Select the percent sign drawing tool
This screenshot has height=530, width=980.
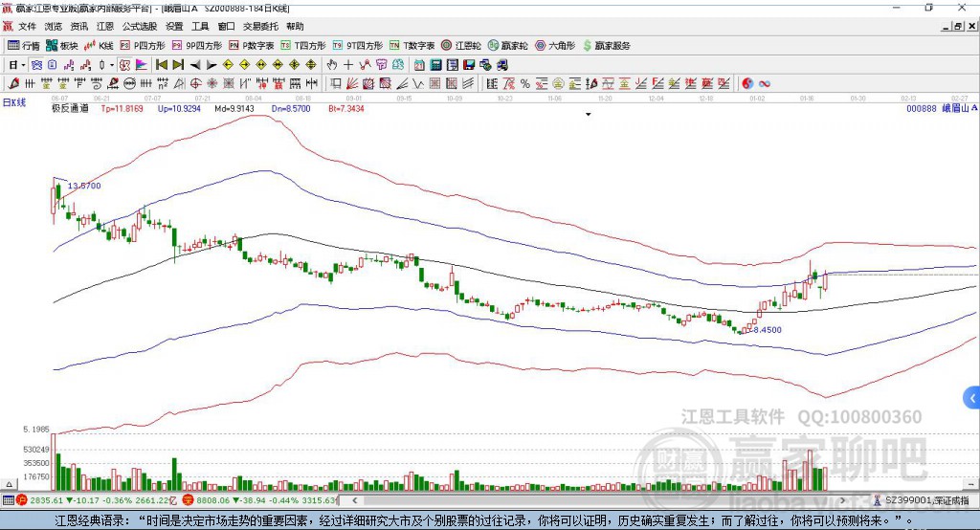(x=525, y=84)
